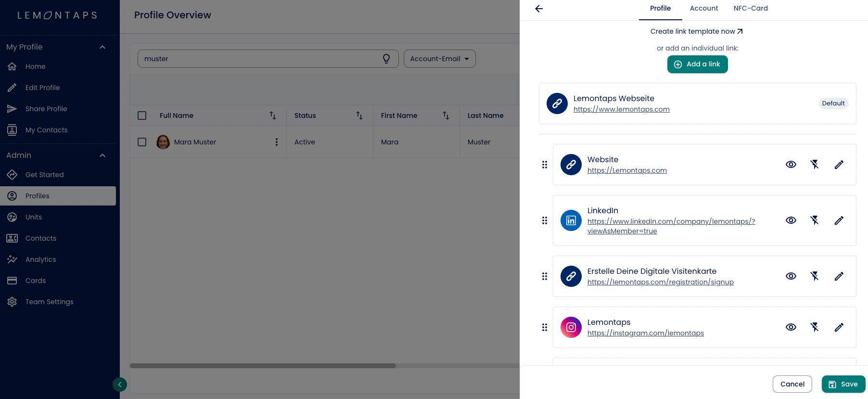Open the Profiles admin page
Image resolution: width=868 pixels, height=399 pixels.
coord(58,196)
